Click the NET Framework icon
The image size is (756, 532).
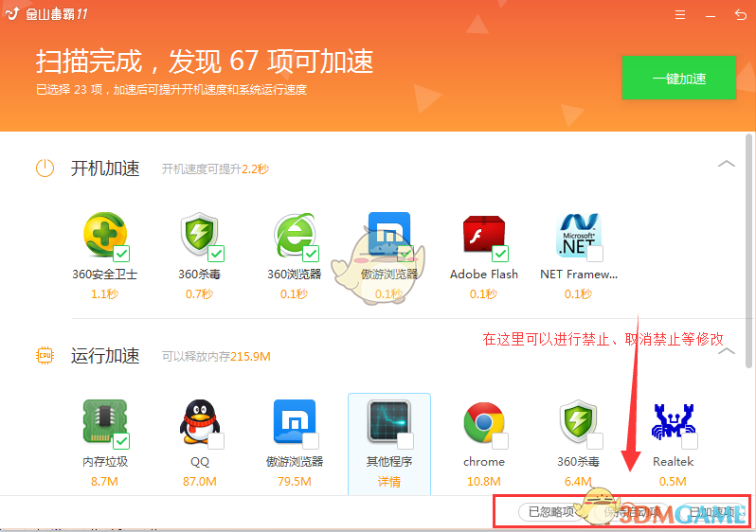click(x=577, y=237)
